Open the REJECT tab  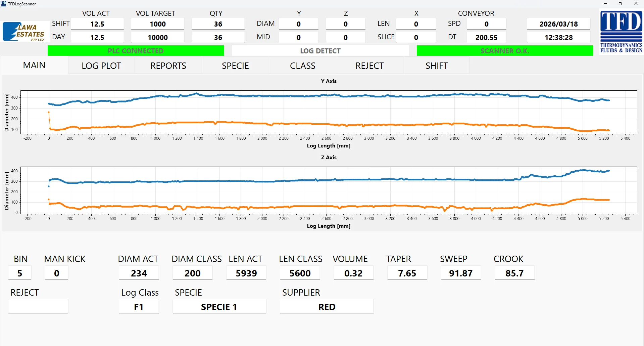tap(369, 66)
